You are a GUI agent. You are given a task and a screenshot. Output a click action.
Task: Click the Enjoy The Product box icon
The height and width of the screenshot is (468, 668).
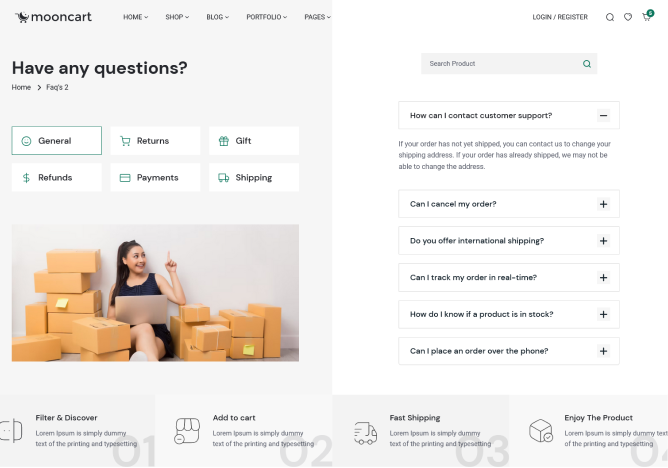(541, 431)
